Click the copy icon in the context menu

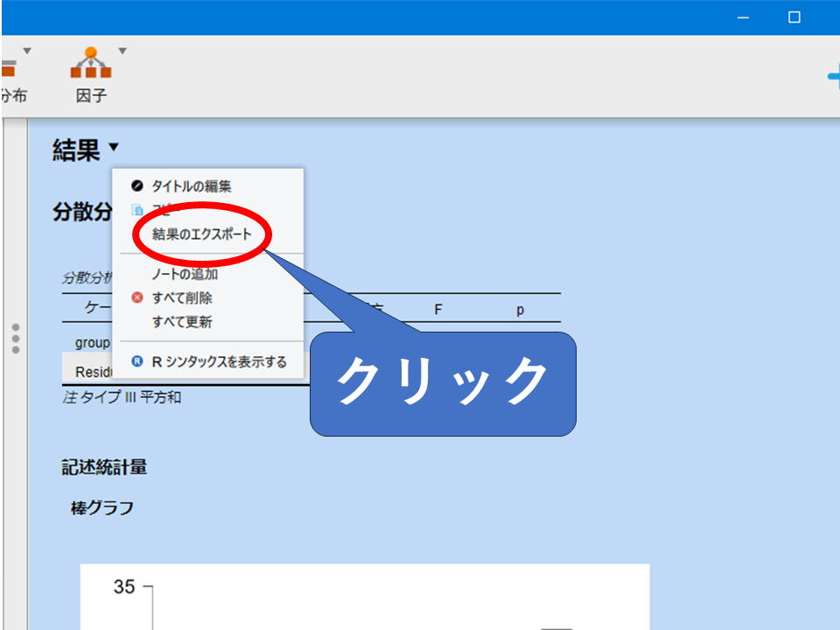pyautogui.click(x=136, y=210)
